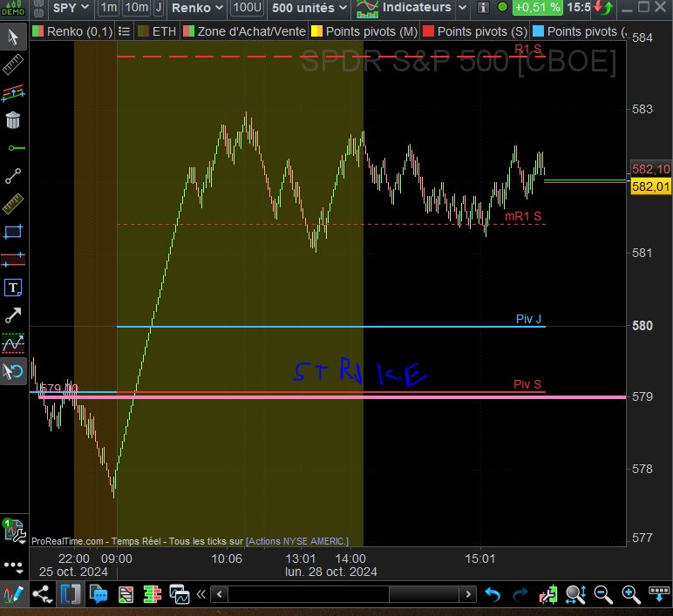Click the DEMO logo icon
The width and height of the screenshot is (673, 616).
click(x=13, y=8)
